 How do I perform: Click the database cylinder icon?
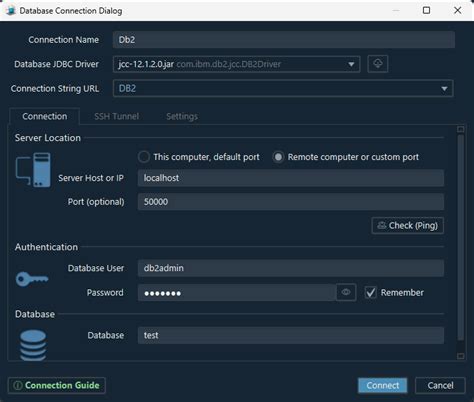(33, 345)
